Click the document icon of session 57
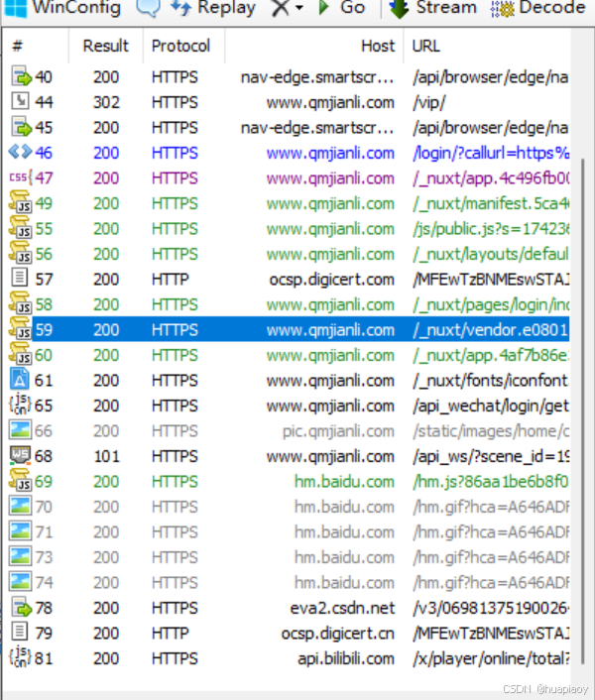 19,279
